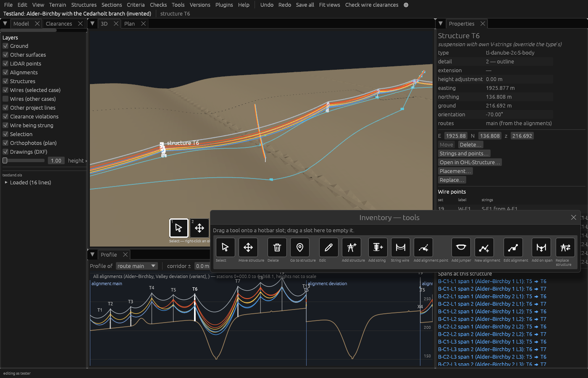Click the Strings and points… button

pos(464,154)
